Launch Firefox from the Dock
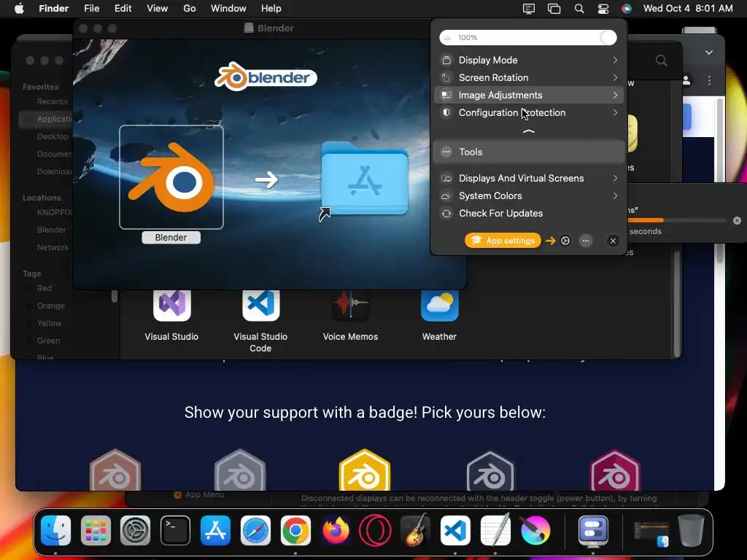 (x=336, y=531)
